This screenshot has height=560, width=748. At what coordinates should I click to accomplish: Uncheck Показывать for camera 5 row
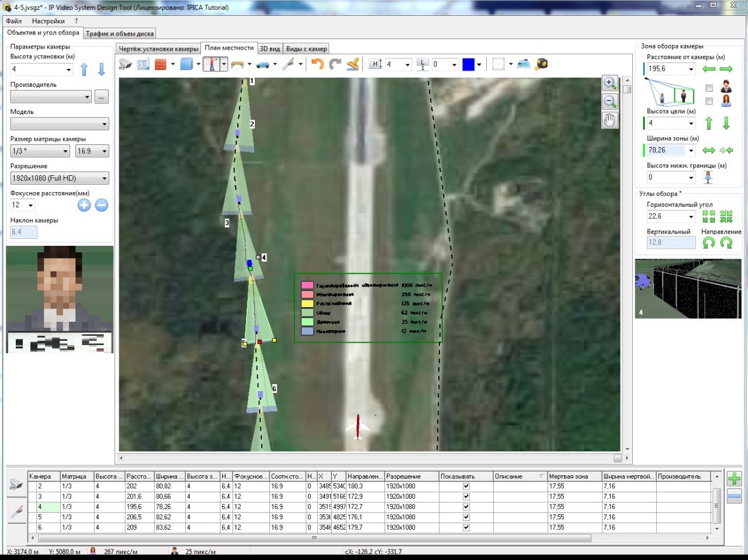click(x=466, y=517)
